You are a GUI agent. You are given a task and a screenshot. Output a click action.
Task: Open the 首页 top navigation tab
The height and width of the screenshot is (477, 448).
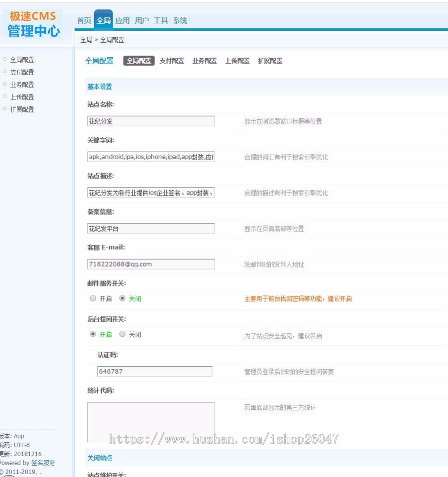pyautogui.click(x=84, y=20)
